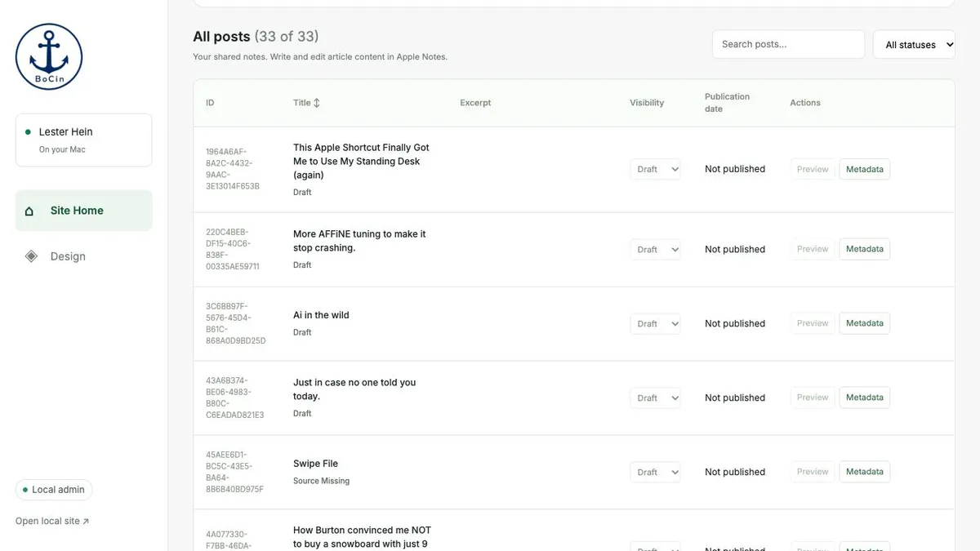Viewport: 980px width, 551px height.
Task: Open the Site Home navigation item
Action: click(x=83, y=211)
